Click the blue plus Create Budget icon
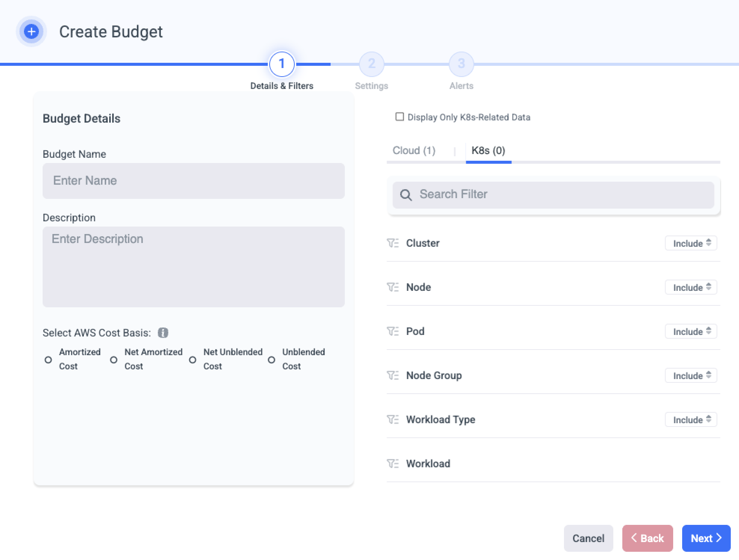The height and width of the screenshot is (560, 739). pos(31,31)
